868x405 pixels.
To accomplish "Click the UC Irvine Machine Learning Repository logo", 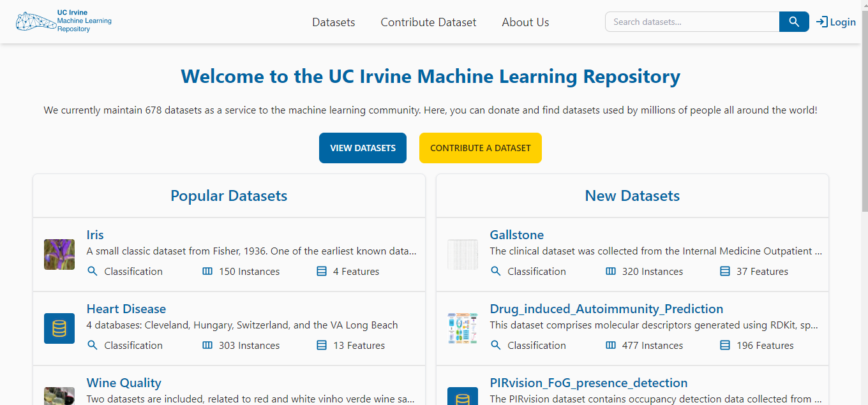I will 62,20.
